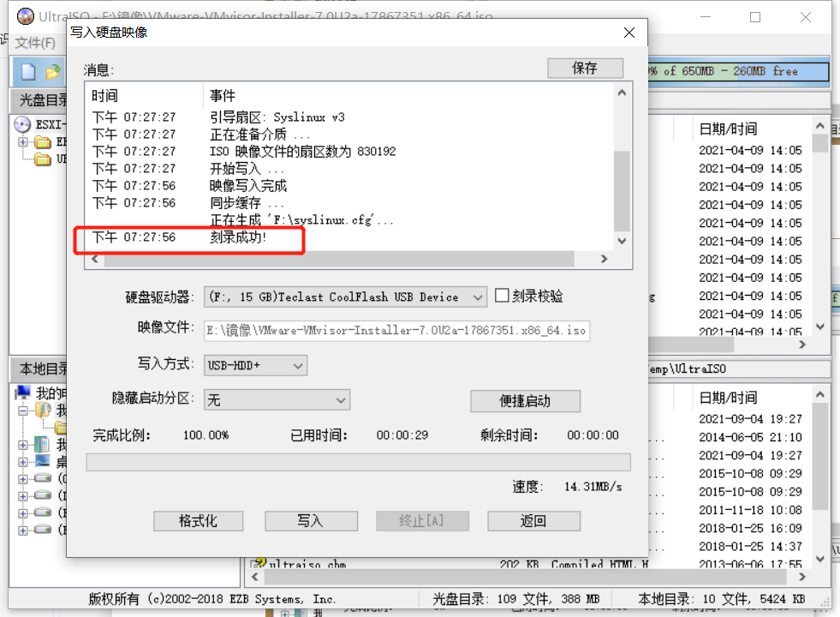The height and width of the screenshot is (617, 840).
Task: Click the message log scroll up arrow
Action: tap(622, 93)
